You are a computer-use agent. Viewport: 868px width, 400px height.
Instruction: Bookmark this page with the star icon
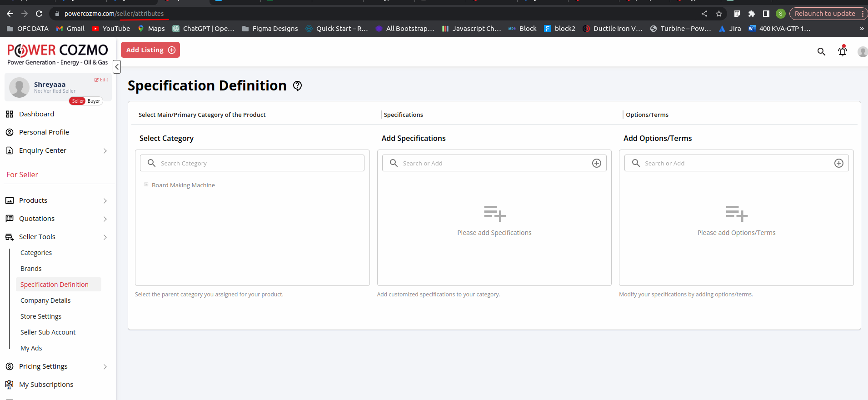pyautogui.click(x=719, y=14)
